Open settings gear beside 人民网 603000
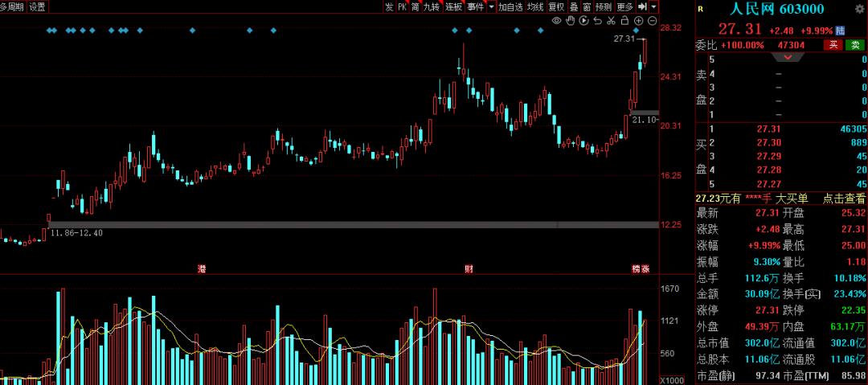 point(859,8)
